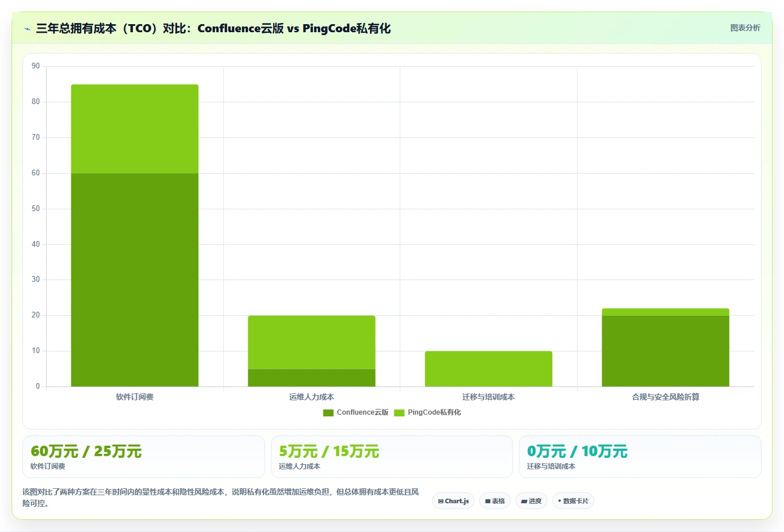Viewport: 784px width, 532px height.
Task: Click the description paragraph starting 该图对比了
Action: tap(221, 497)
